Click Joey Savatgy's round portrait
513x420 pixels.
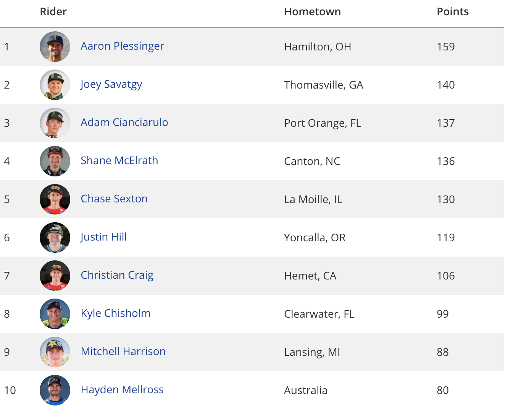click(x=55, y=85)
